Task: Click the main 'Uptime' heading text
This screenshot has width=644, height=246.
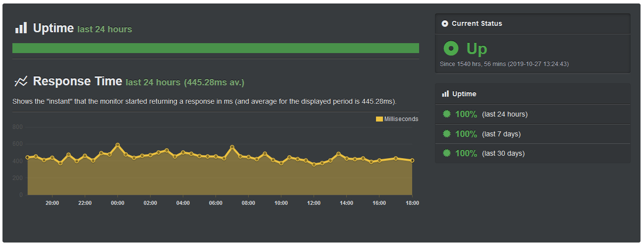Action: [x=54, y=28]
